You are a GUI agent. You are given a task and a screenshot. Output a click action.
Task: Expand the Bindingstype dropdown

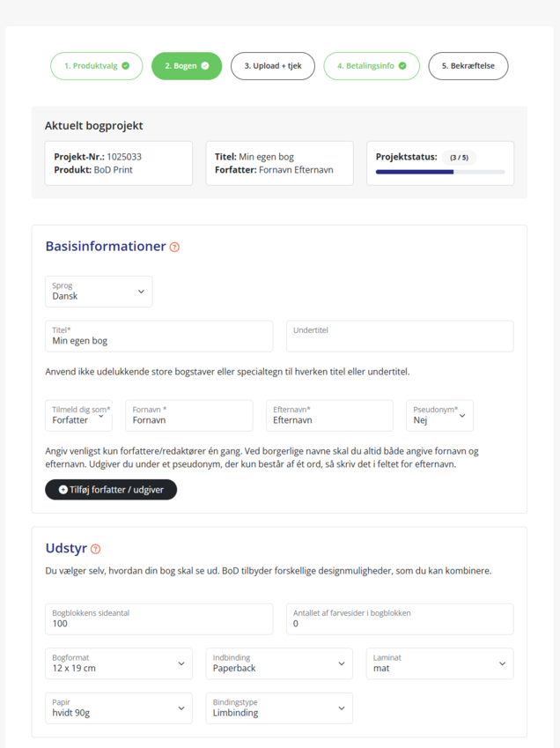coord(279,708)
